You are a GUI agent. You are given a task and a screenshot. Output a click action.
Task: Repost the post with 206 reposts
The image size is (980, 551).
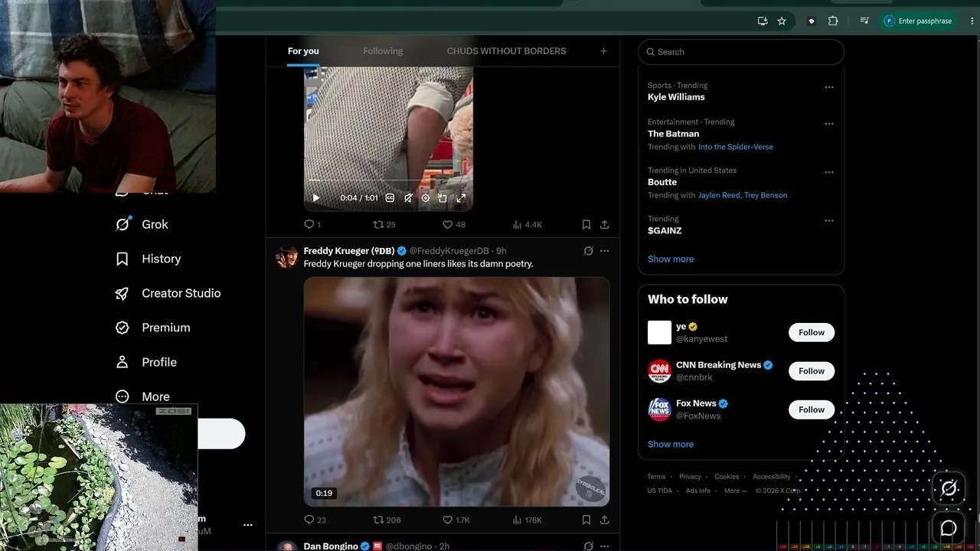pyautogui.click(x=387, y=520)
